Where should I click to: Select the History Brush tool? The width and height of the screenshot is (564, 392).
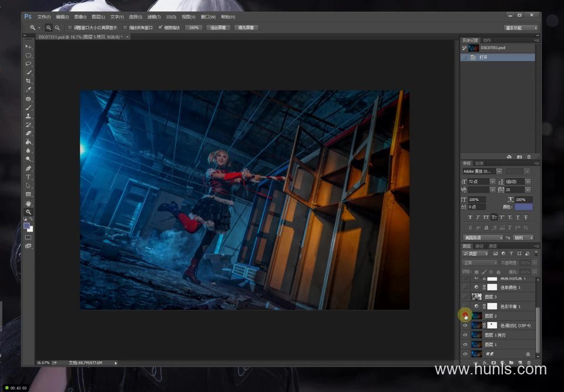click(28, 125)
